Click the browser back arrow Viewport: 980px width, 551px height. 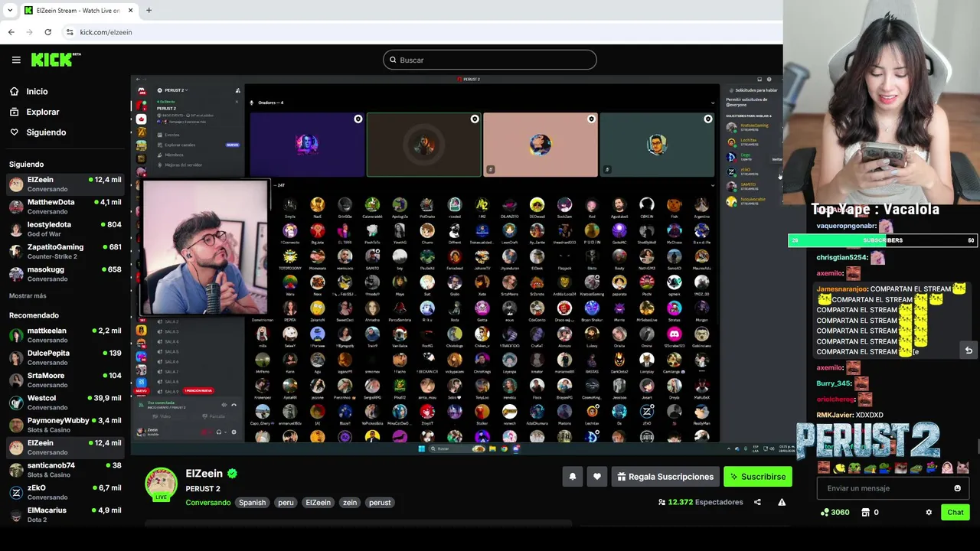tap(11, 32)
